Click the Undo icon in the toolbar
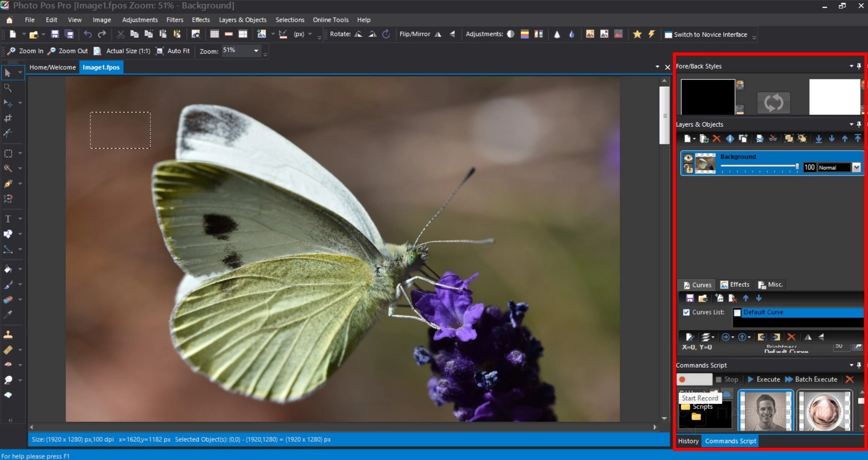 pos(88,34)
